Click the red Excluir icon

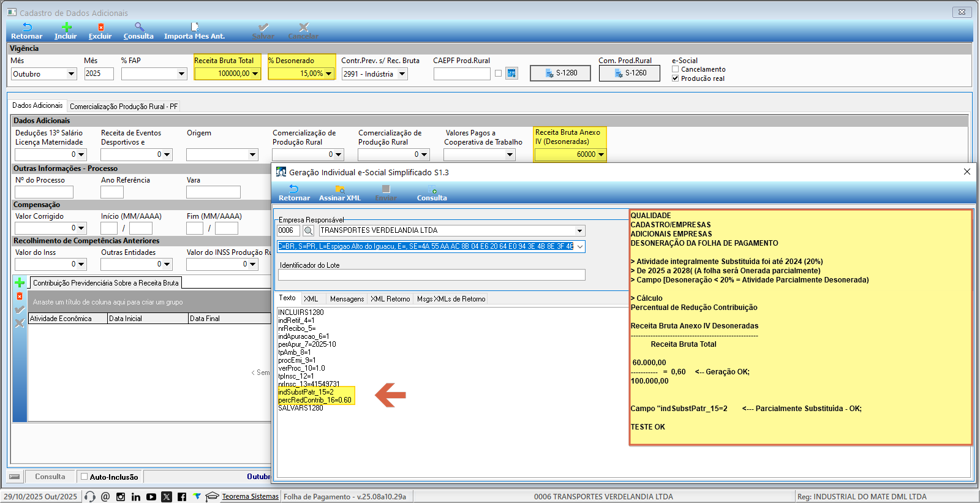pos(100,28)
